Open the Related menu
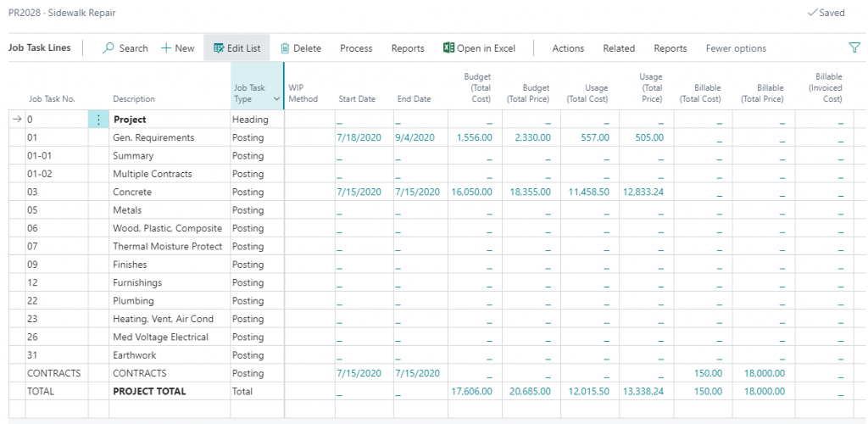The image size is (868, 424). pos(619,48)
